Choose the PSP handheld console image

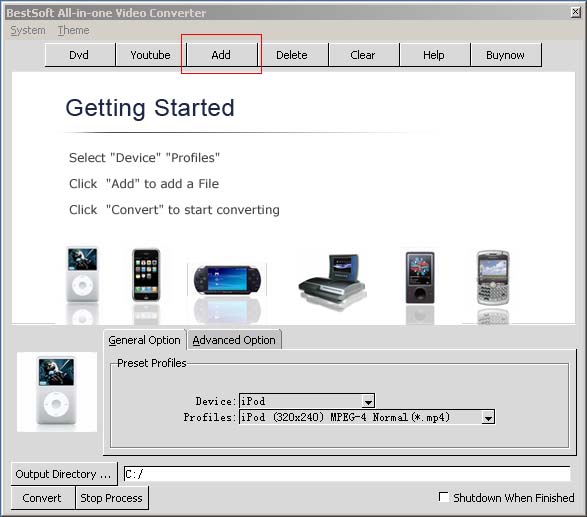(x=227, y=280)
